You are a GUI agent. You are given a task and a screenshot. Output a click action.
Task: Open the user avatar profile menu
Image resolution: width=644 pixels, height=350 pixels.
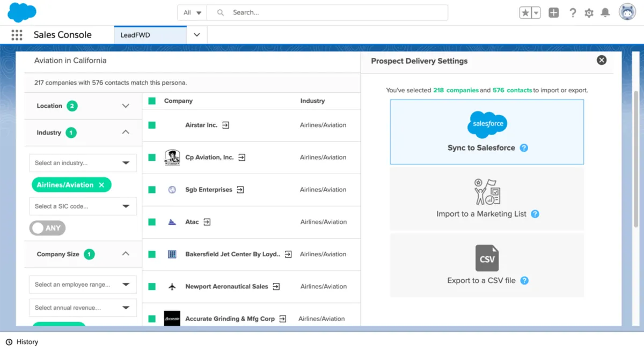click(x=627, y=12)
